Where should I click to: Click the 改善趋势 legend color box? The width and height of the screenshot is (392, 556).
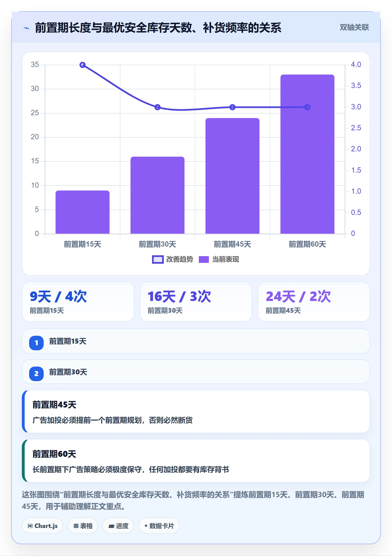(x=158, y=260)
